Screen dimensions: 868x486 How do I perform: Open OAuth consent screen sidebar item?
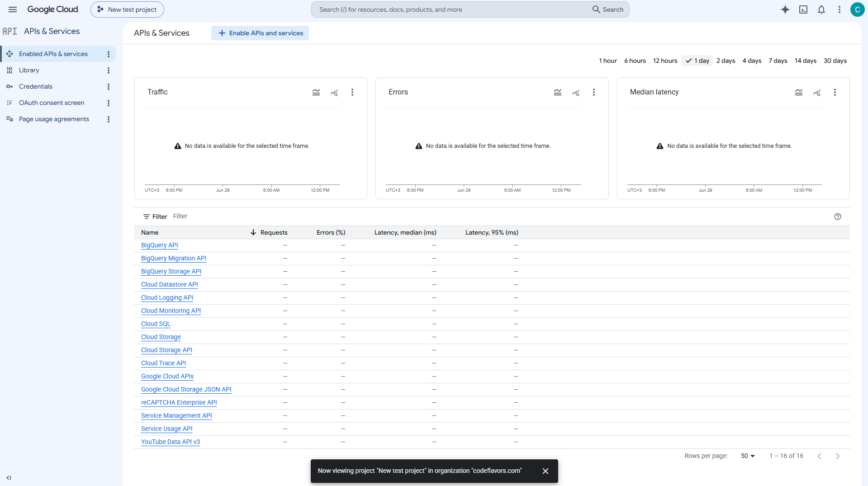tap(52, 103)
